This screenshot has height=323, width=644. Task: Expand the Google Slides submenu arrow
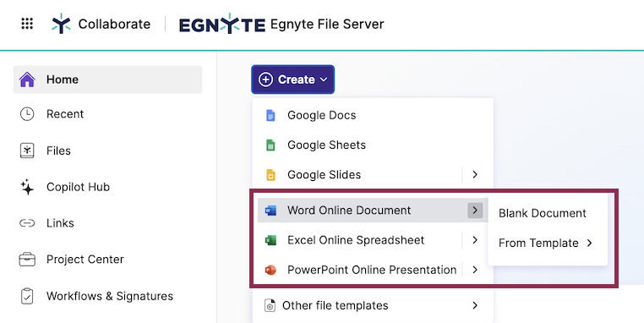pyautogui.click(x=475, y=175)
